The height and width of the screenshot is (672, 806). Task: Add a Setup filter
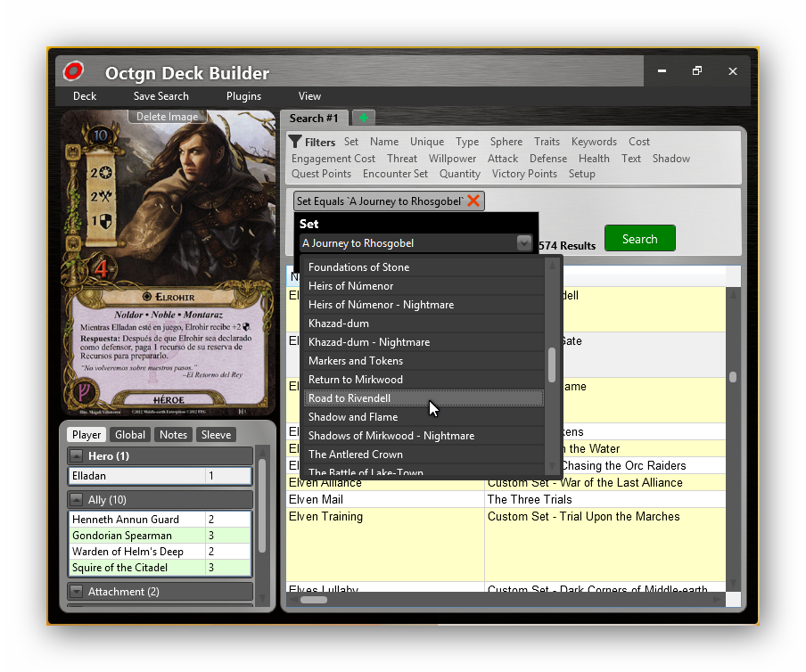point(582,174)
